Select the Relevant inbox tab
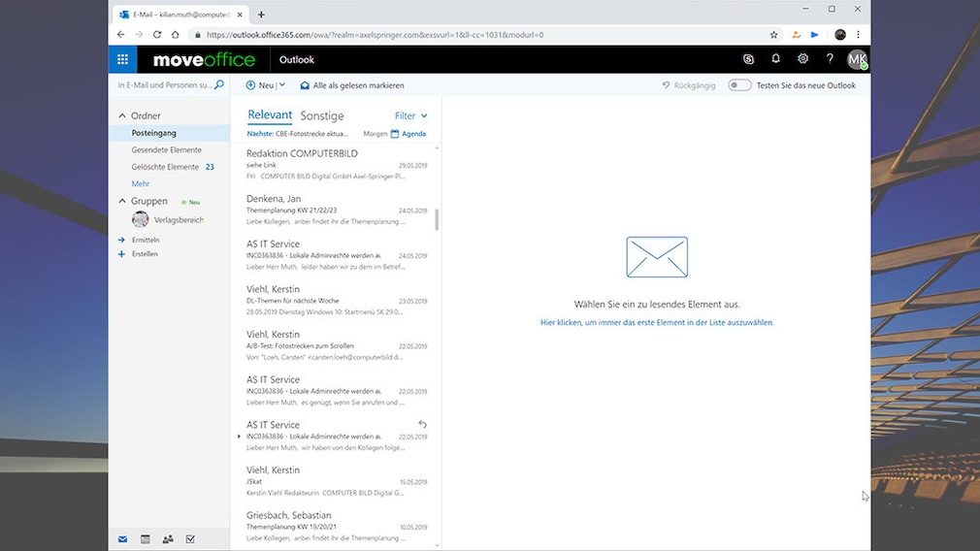980x551 pixels. 270,114
